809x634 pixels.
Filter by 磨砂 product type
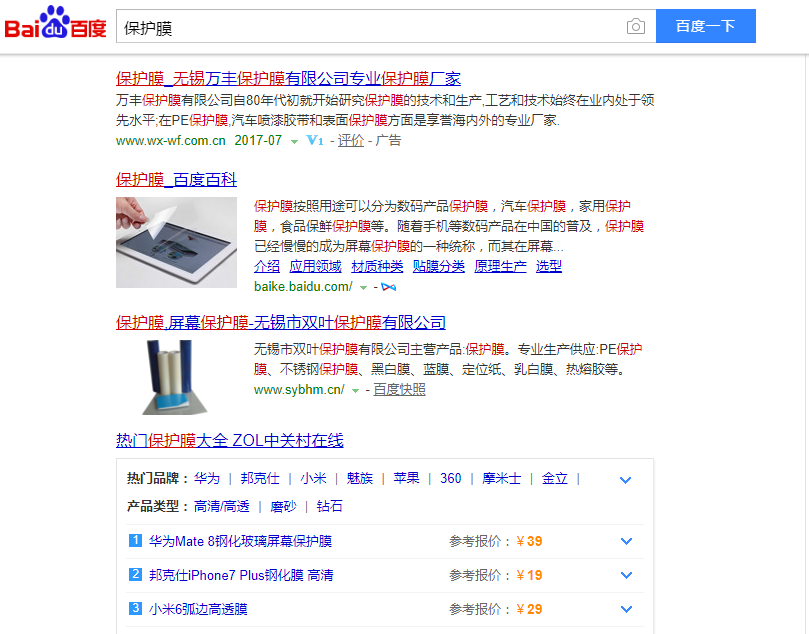(x=283, y=506)
